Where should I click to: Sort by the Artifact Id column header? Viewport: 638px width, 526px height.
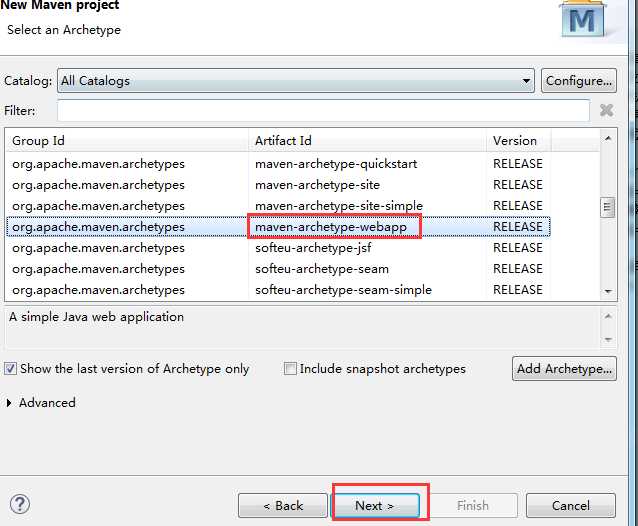367,140
